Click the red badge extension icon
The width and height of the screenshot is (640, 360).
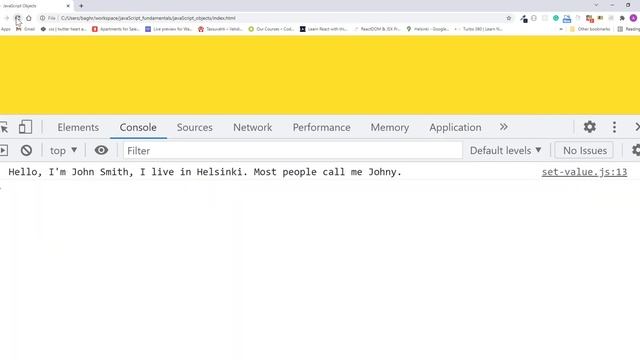pos(589,18)
